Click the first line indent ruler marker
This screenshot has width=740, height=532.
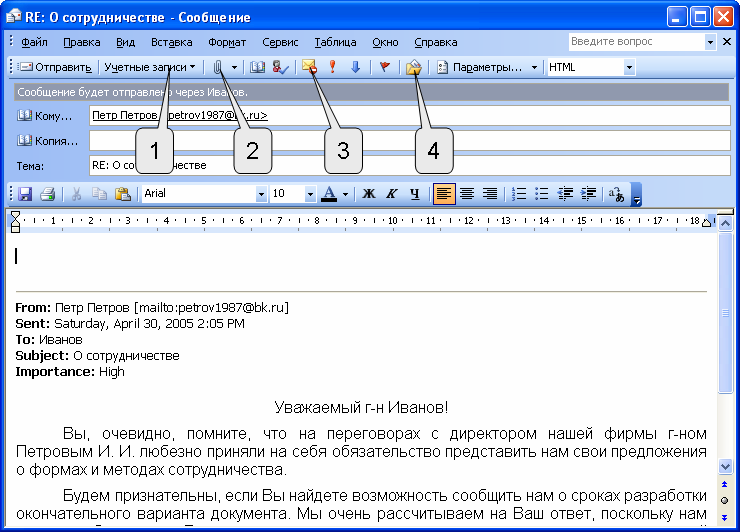coord(16,215)
